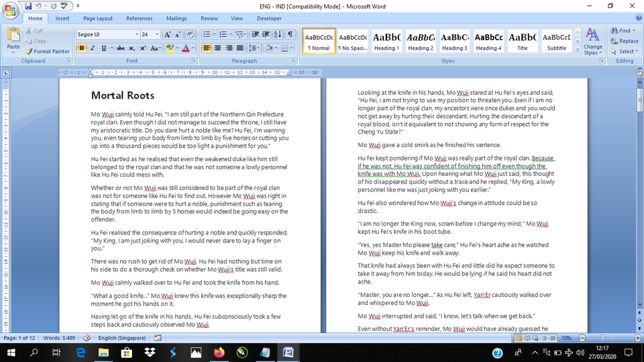
Task: Switch to the Review tab
Action: [209, 19]
